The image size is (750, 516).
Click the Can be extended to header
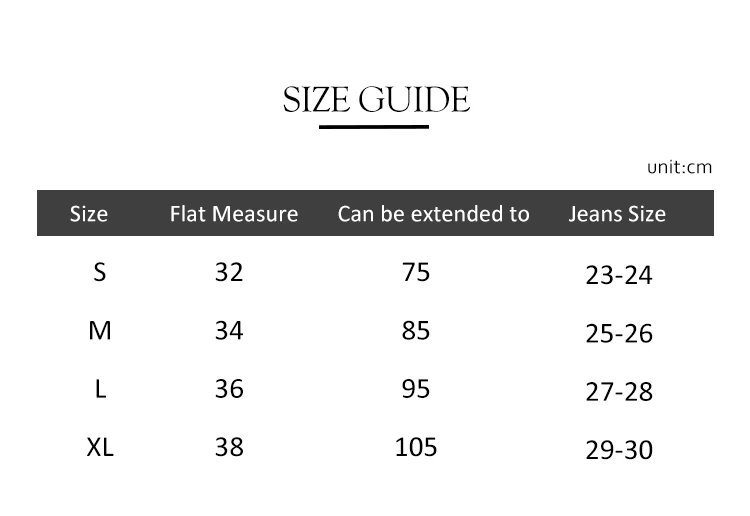(x=433, y=214)
